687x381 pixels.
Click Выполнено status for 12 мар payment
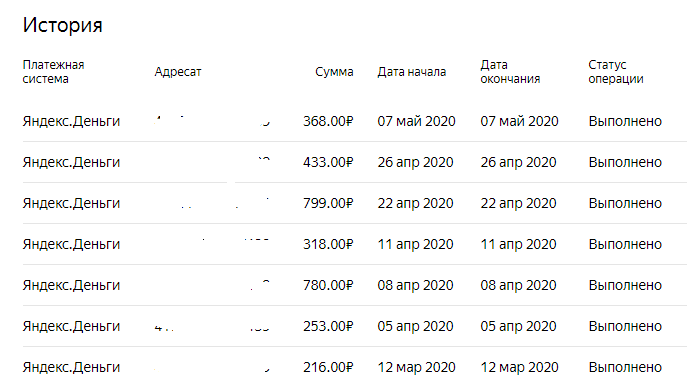tap(625, 367)
